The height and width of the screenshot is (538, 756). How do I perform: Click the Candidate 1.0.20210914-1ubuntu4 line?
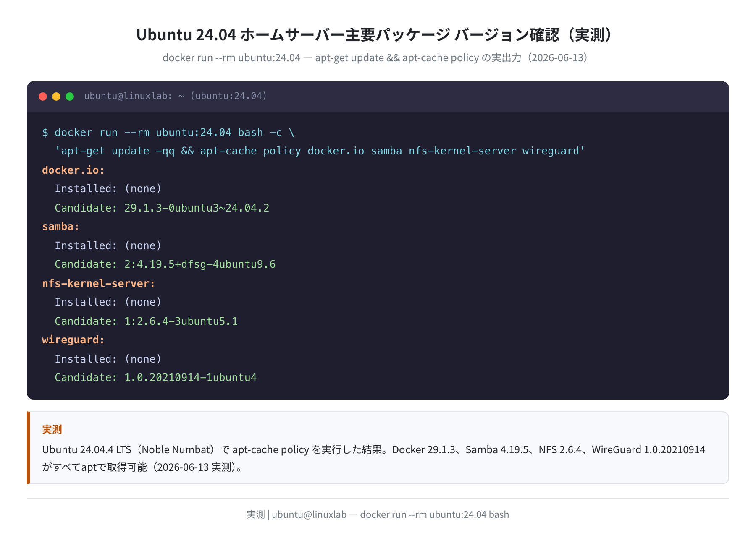156,378
